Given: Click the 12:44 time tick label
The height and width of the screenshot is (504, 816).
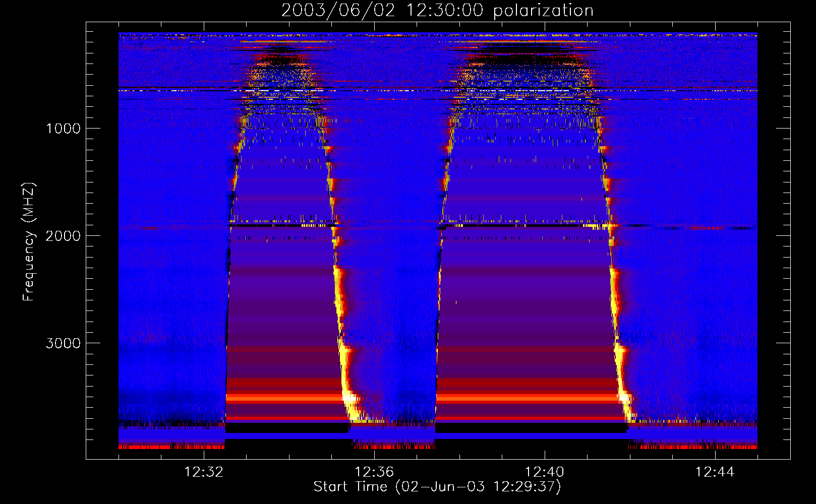Looking at the screenshot, I should [x=715, y=472].
